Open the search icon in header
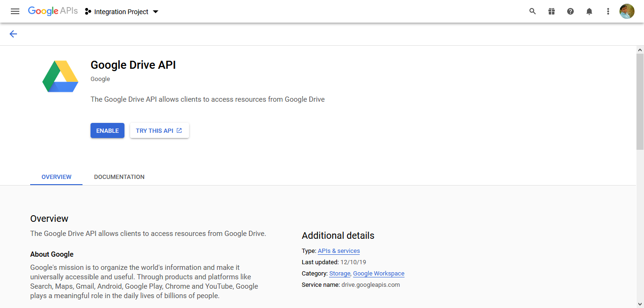Screen dimensions: 644x308 coord(533,11)
